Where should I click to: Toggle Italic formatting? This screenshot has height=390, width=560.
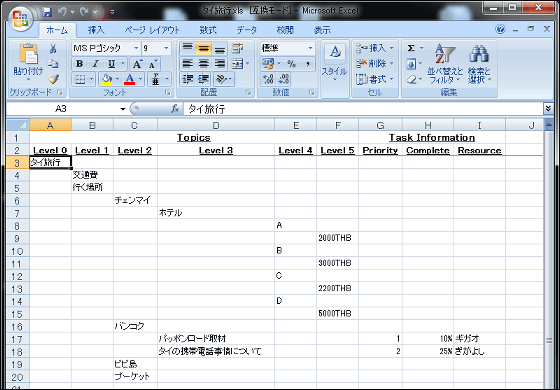pyautogui.click(x=95, y=64)
